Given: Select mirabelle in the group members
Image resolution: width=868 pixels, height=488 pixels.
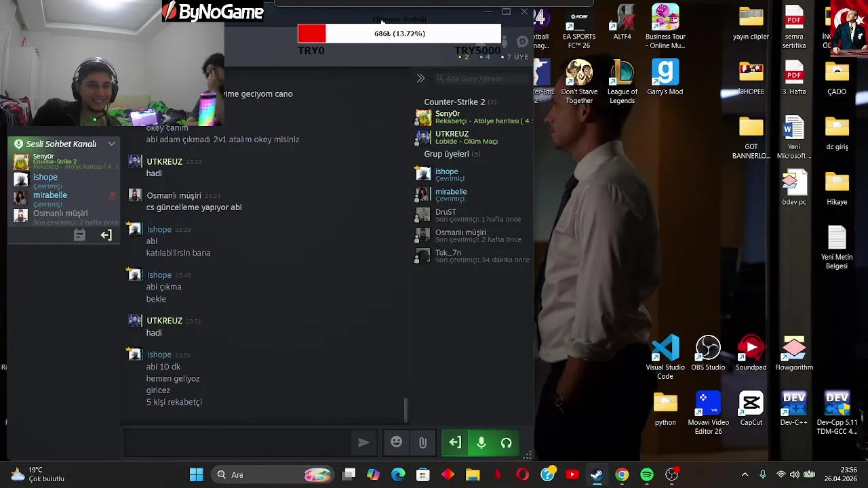Looking at the screenshot, I should point(451,192).
